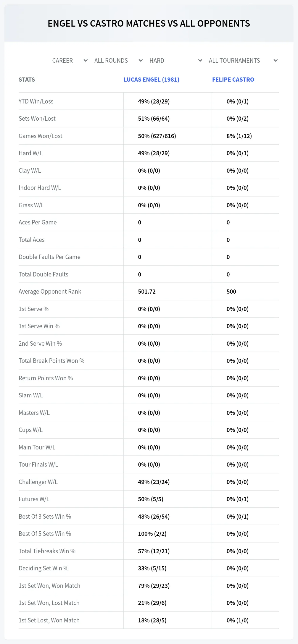Click the Engel vs Castro page heading

coord(149,23)
